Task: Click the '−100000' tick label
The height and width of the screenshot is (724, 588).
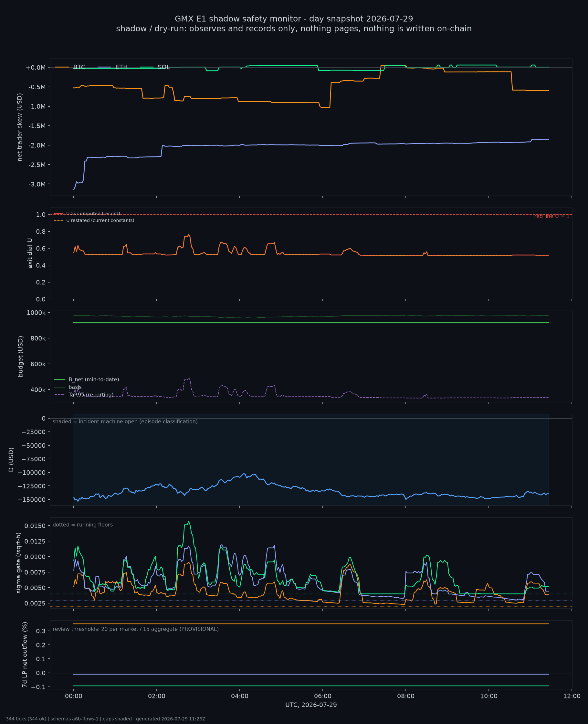Action: 32,473
